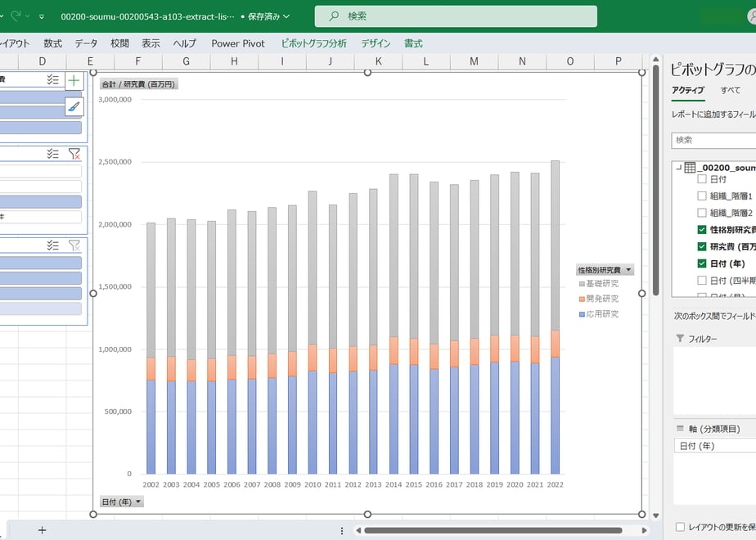Click the 応用研究 legend blue swatch
Image resolution: width=756 pixels, height=540 pixels.
pos(582,315)
